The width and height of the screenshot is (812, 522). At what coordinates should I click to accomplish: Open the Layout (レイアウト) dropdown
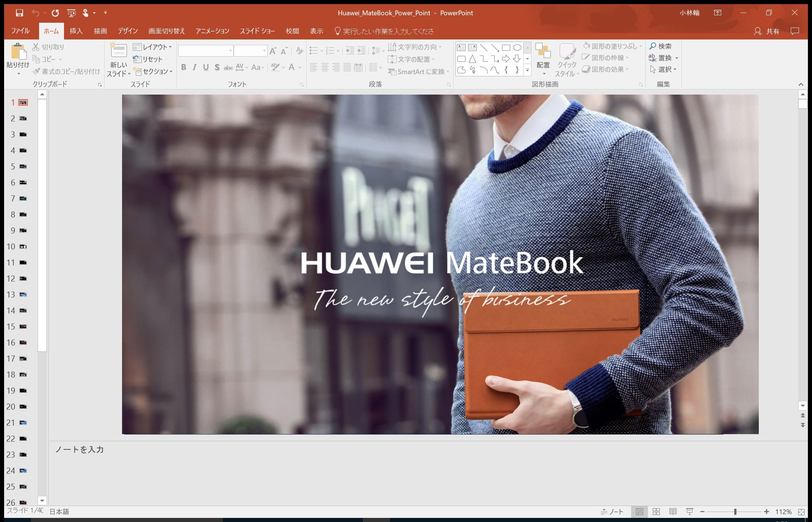153,47
